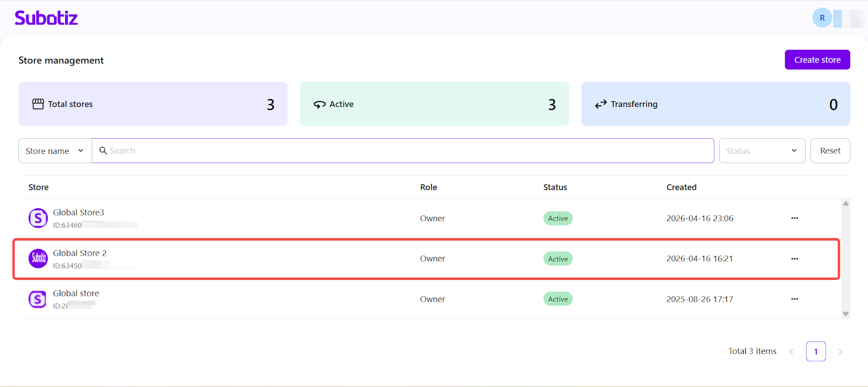
Task: Open more options for Global store
Action: [794, 299]
